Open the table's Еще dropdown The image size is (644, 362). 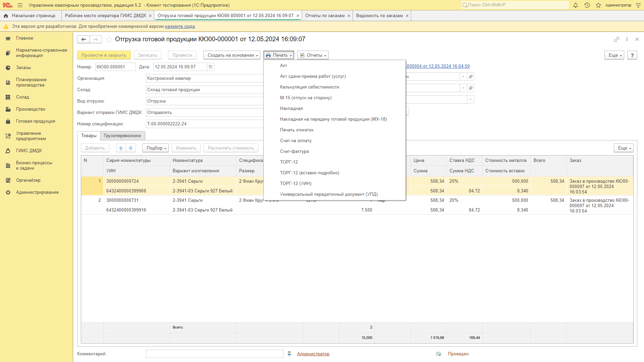click(x=624, y=148)
